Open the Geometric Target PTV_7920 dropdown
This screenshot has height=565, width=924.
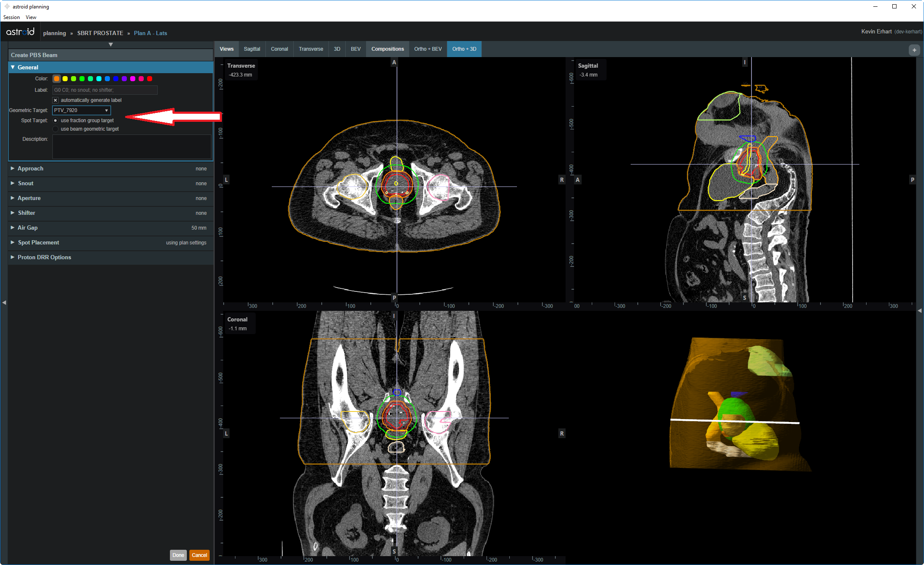[x=81, y=110]
